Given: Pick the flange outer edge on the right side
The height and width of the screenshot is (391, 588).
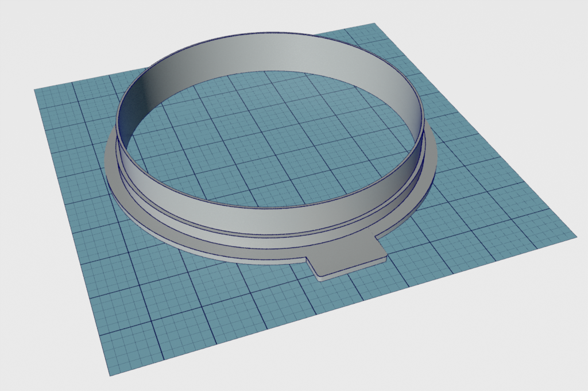Looking at the screenshot, I should [435, 161].
